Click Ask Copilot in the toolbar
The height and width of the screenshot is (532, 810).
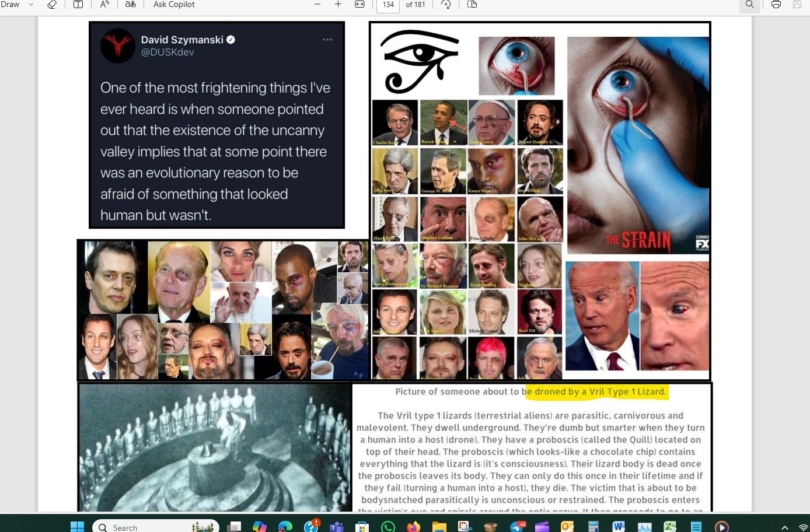tap(174, 5)
